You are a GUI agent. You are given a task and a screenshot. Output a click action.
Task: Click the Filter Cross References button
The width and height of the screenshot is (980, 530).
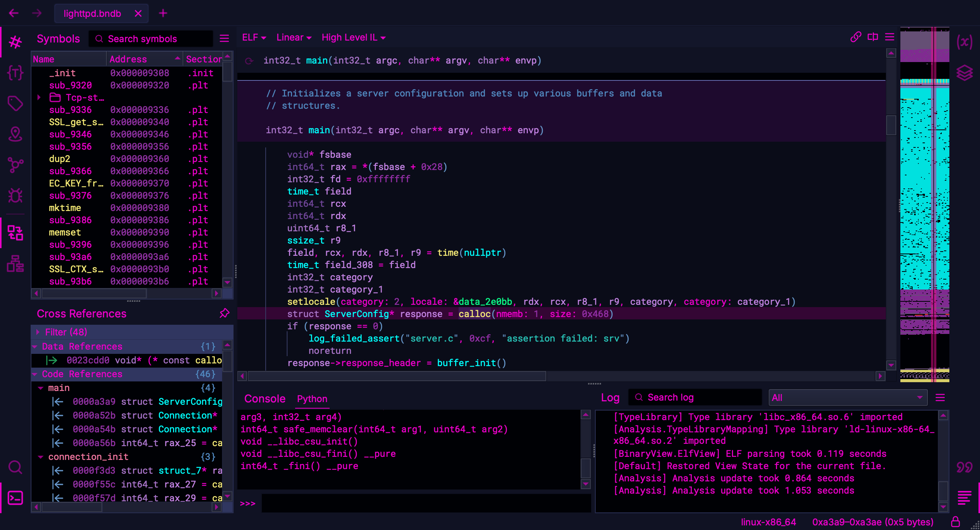65,331
